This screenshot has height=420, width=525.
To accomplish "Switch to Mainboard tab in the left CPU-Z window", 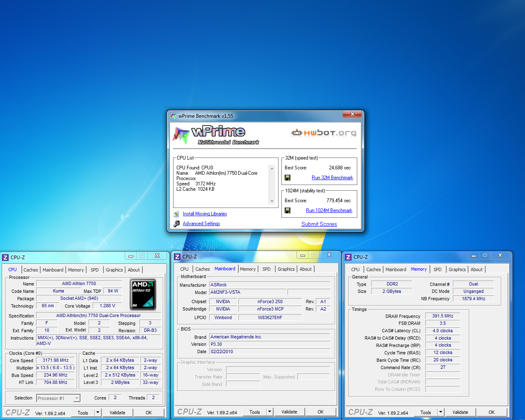I will [53, 270].
